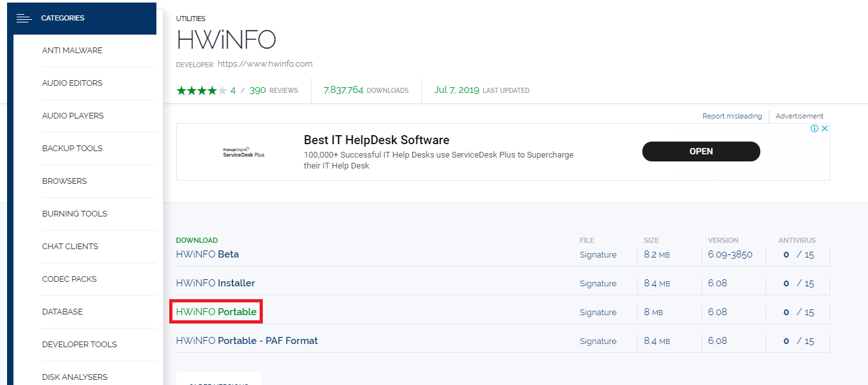The width and height of the screenshot is (868, 385).
Task: Open the Developer Tools category
Action: (79, 345)
